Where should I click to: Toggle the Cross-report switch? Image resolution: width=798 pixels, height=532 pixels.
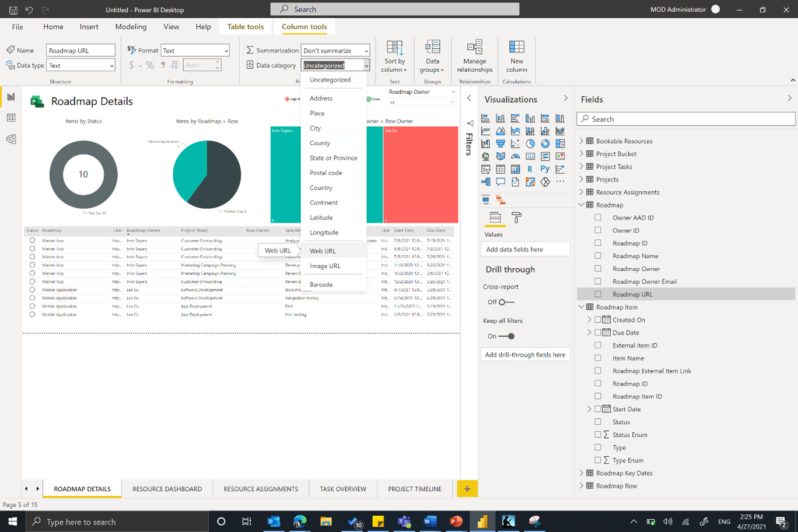click(x=506, y=302)
